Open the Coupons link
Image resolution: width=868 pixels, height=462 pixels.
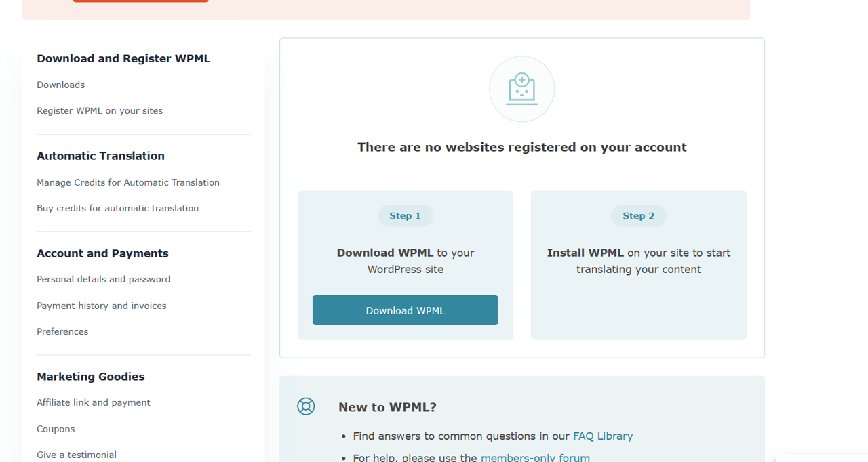point(56,429)
